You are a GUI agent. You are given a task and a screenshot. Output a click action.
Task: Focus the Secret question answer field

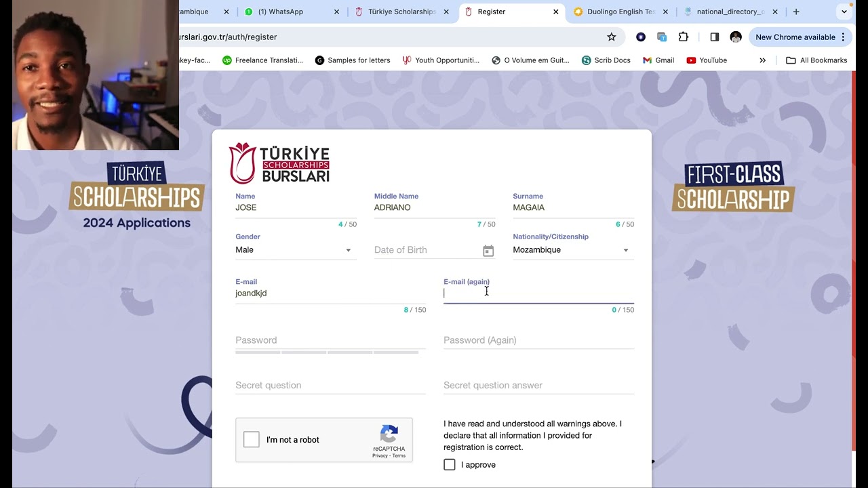[538, 385]
